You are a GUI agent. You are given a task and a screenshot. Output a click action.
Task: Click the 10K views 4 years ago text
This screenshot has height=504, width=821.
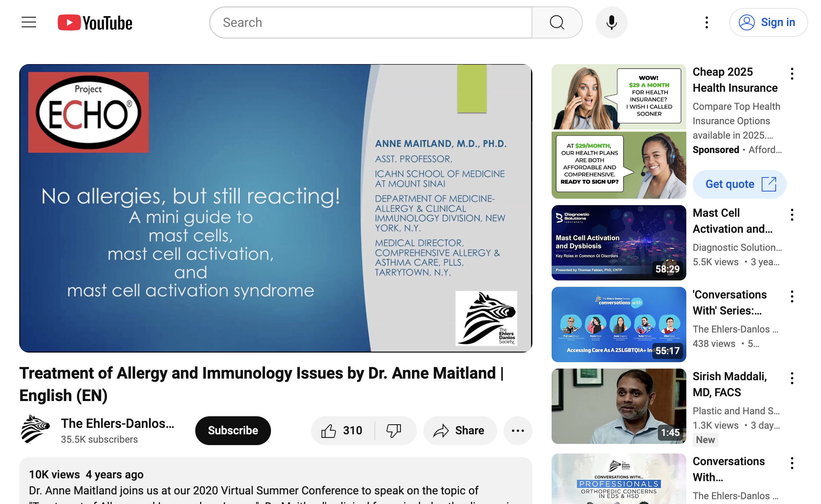tap(86, 475)
